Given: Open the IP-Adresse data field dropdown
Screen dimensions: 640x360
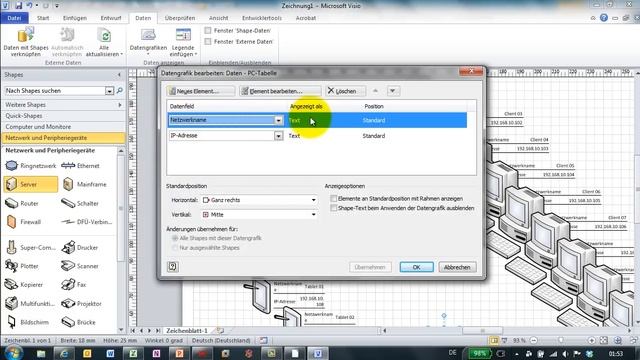Looking at the screenshot, I should (x=278, y=136).
